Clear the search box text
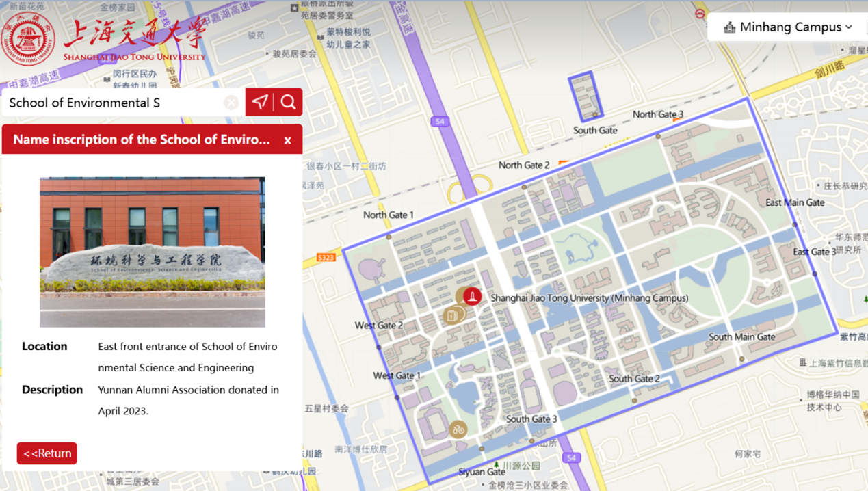Viewport: 868px width, 491px height. (231, 103)
